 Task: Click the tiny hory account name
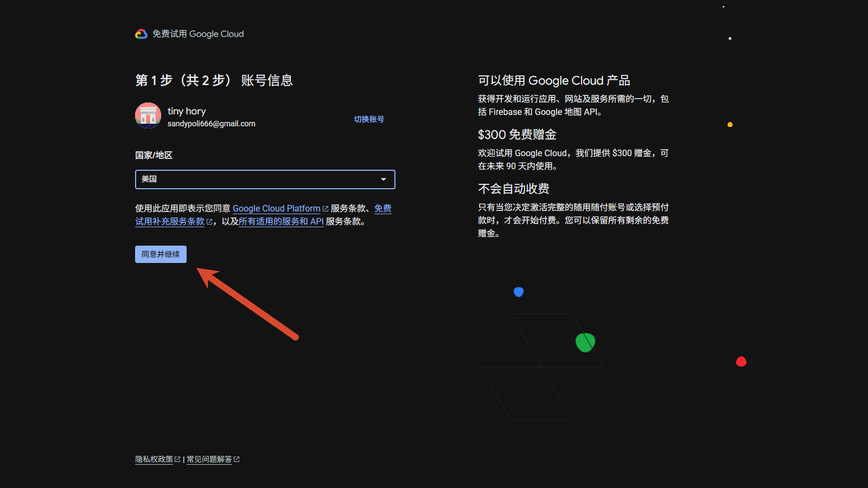[187, 111]
